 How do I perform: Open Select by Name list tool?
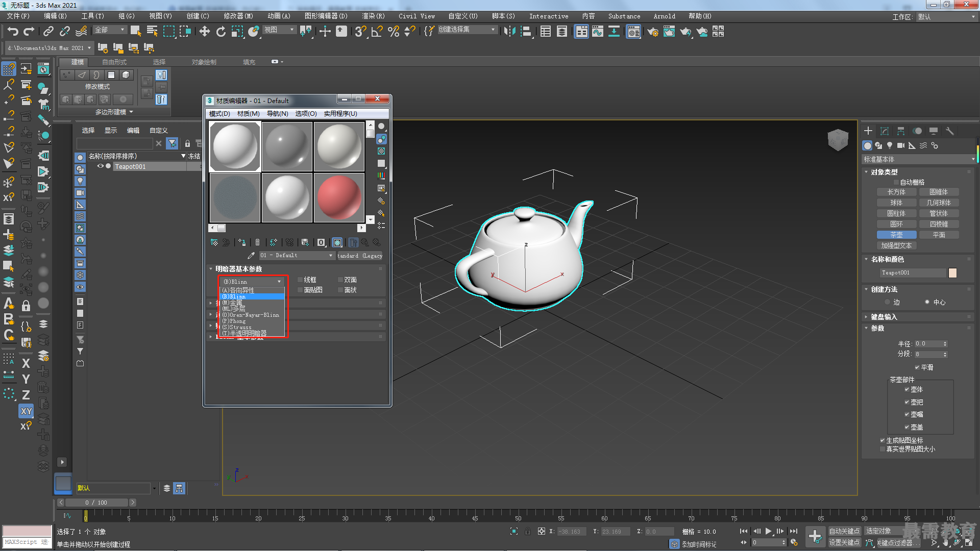click(152, 32)
